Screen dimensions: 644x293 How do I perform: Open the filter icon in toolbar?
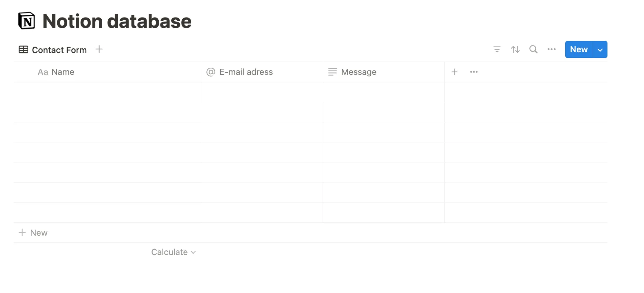pos(497,49)
